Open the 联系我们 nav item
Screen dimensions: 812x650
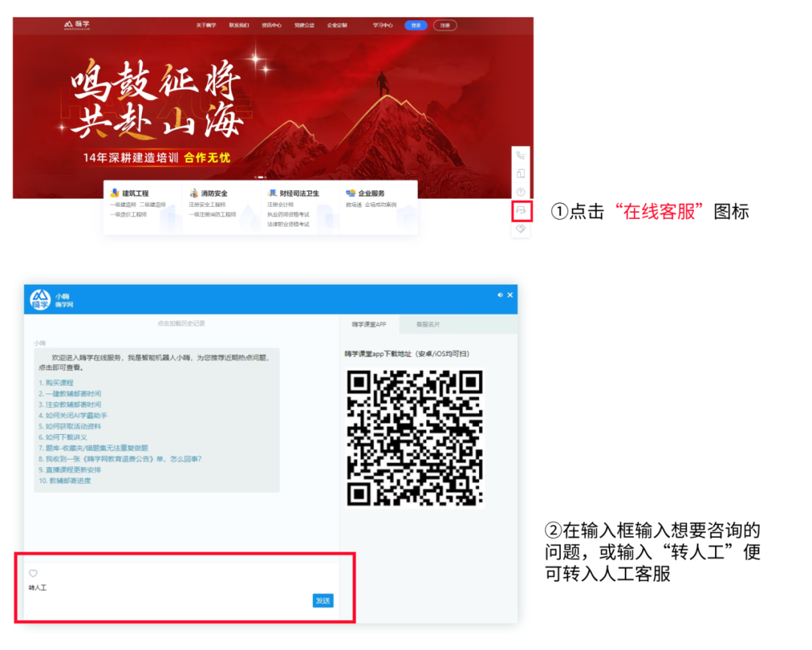pos(239,26)
